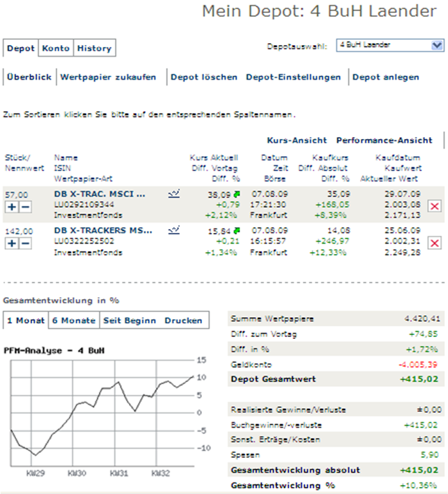The width and height of the screenshot is (448, 494).
Task: Click Depot löschen link
Action: point(204,77)
